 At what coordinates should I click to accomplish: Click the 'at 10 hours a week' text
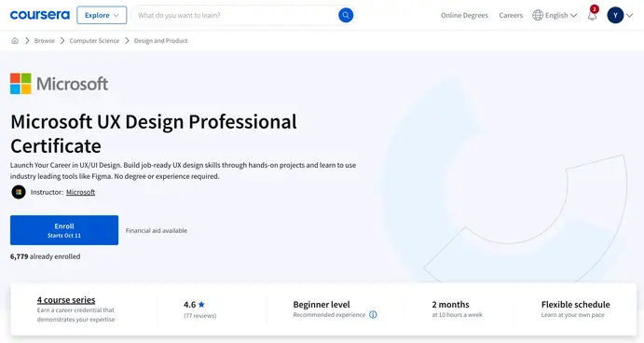pos(457,315)
